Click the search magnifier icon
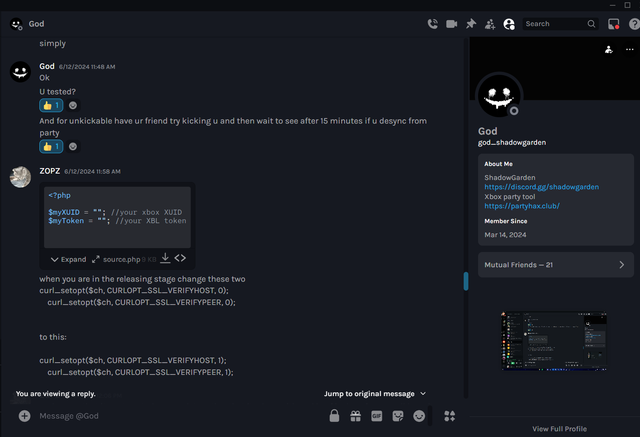 tap(591, 24)
